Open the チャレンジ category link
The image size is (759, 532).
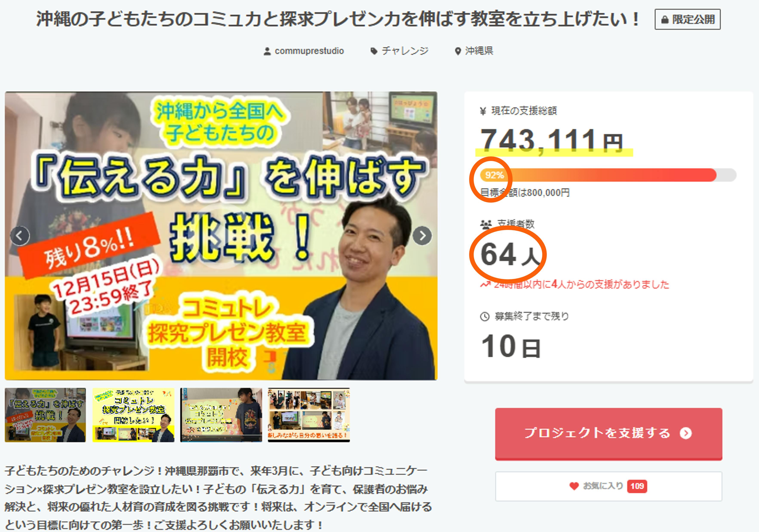coord(405,51)
